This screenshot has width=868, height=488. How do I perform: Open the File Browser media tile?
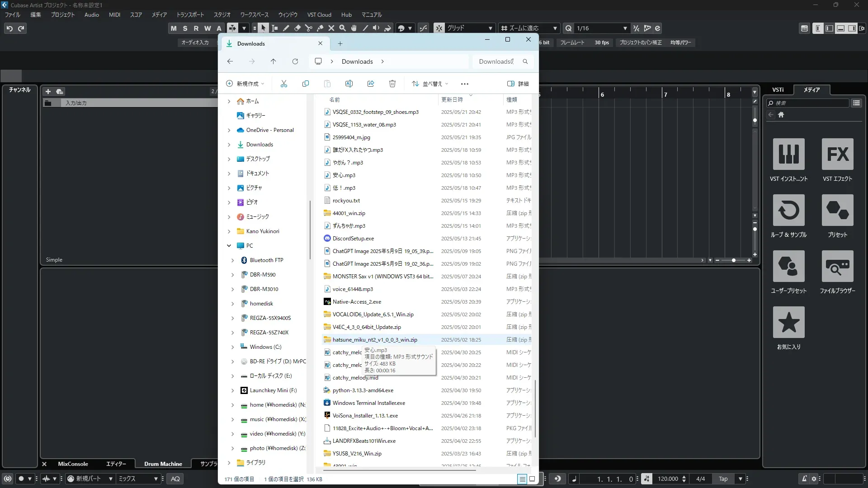pyautogui.click(x=837, y=266)
